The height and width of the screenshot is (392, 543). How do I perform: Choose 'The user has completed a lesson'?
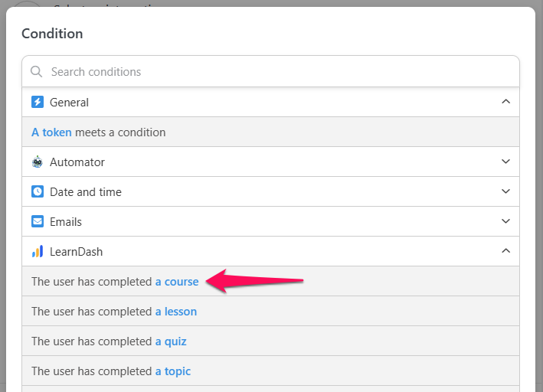(271, 312)
